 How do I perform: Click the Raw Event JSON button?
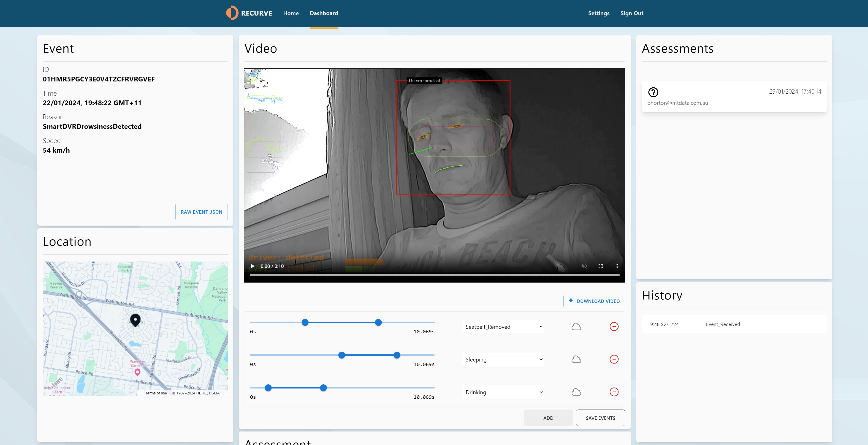[201, 212]
